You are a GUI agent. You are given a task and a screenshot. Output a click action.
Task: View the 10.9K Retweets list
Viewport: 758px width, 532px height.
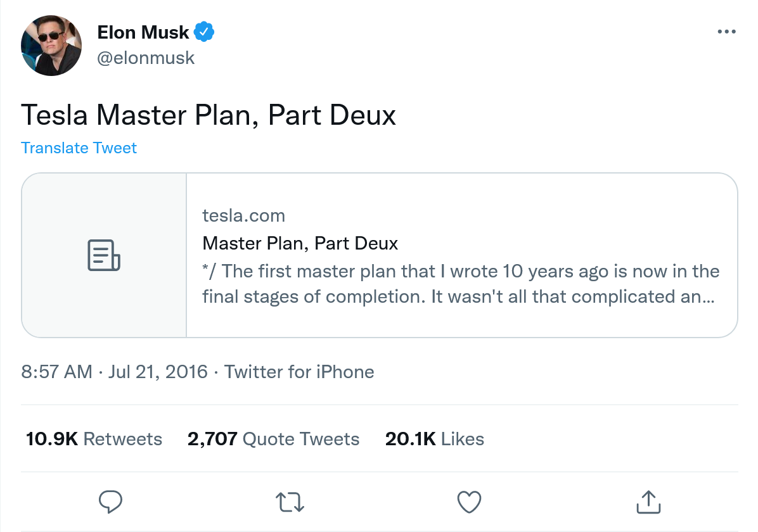coord(94,439)
